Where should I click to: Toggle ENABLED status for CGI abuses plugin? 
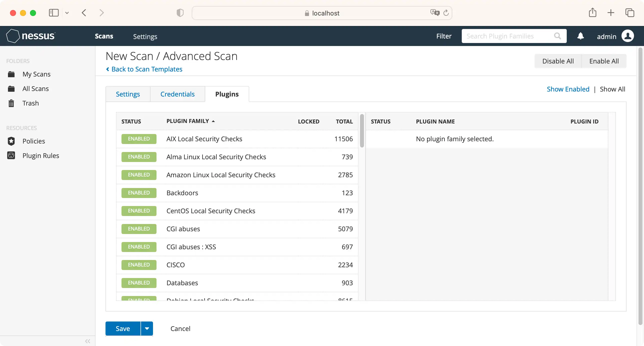click(138, 229)
